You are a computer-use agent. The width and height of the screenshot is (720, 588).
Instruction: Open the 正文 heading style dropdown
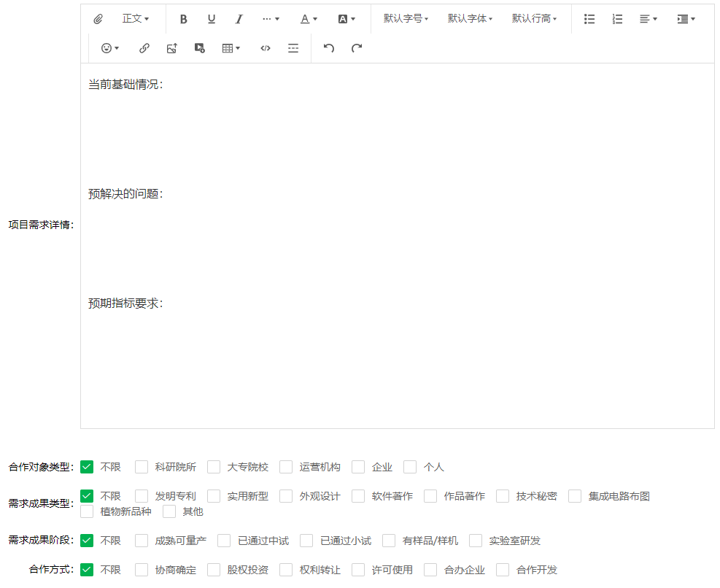[x=135, y=19]
